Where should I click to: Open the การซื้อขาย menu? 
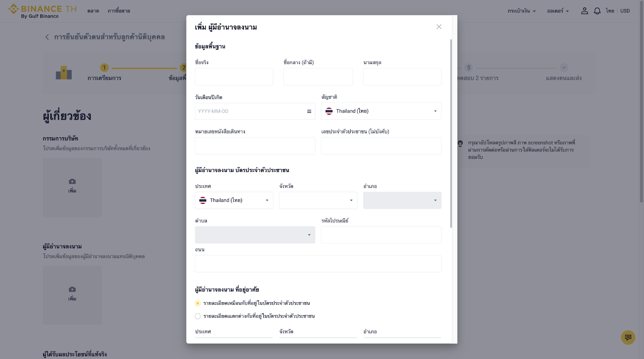coord(119,11)
